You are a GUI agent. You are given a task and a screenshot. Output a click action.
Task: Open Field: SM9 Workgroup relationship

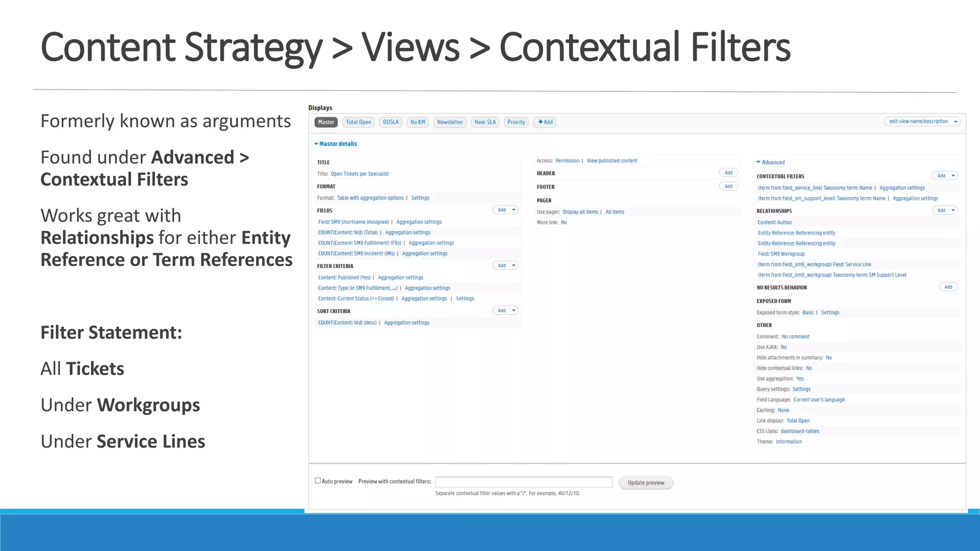coord(781,254)
